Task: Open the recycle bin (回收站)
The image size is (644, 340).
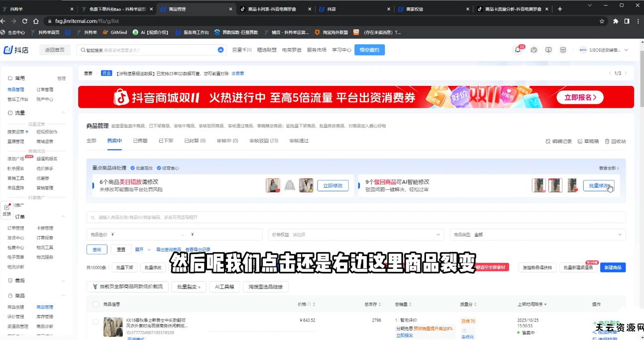Action: 615,141
